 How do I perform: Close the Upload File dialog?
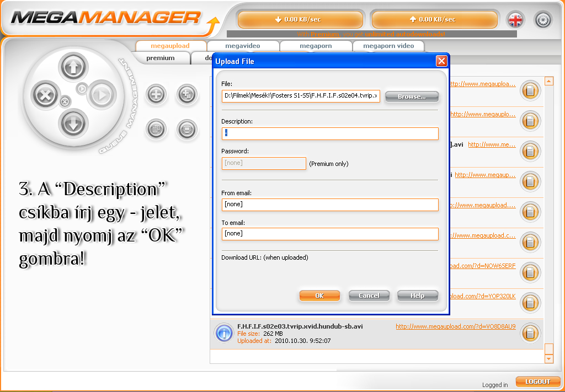(x=441, y=61)
